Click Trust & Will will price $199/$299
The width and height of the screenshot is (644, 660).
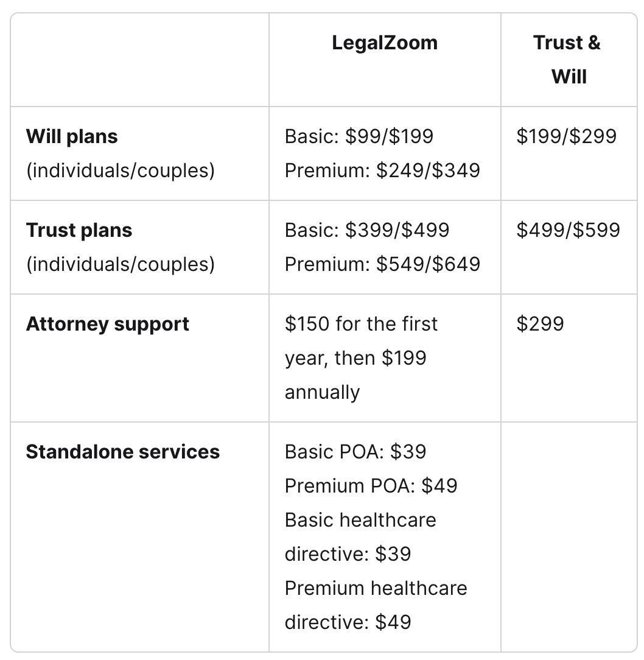[567, 136]
